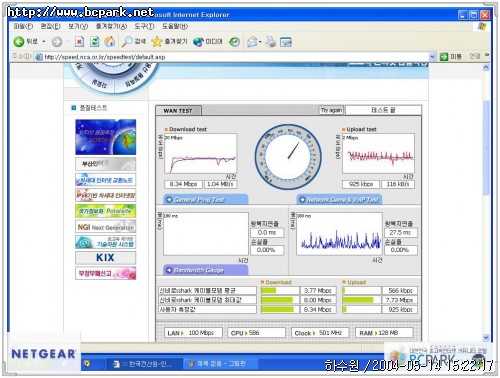Click the Network Game & VoIP Test button
This screenshot has width=500, height=378.
click(339, 199)
